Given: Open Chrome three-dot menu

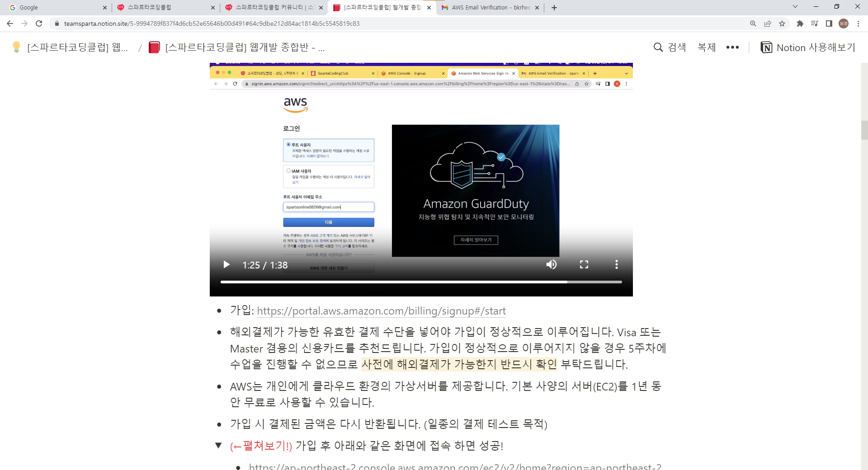Looking at the screenshot, I should tap(858, 23).
